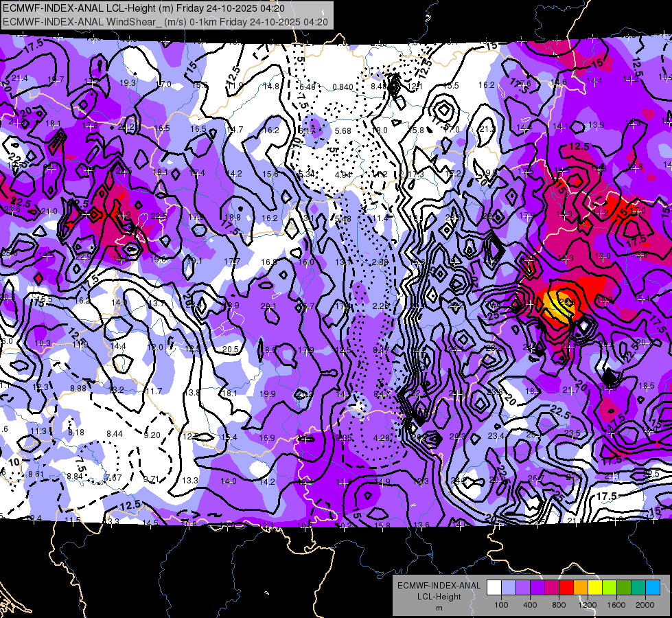Click the unit label 'm' in the legend

[x=439, y=608]
